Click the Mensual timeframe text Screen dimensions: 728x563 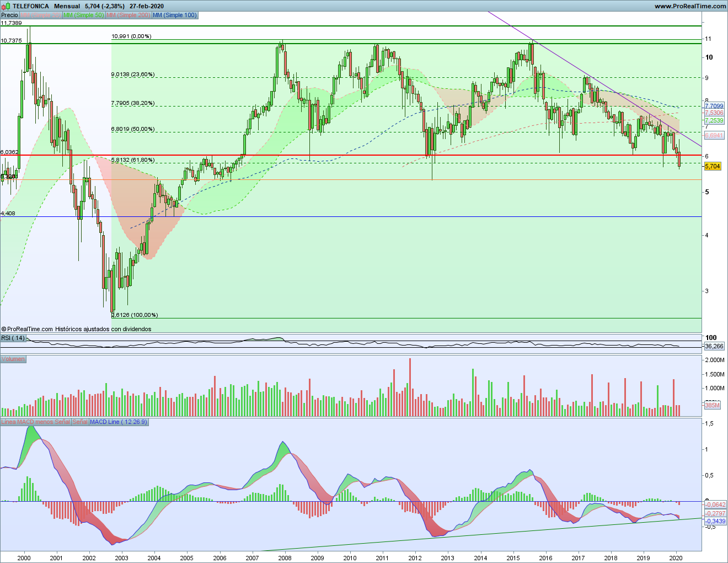pos(67,6)
